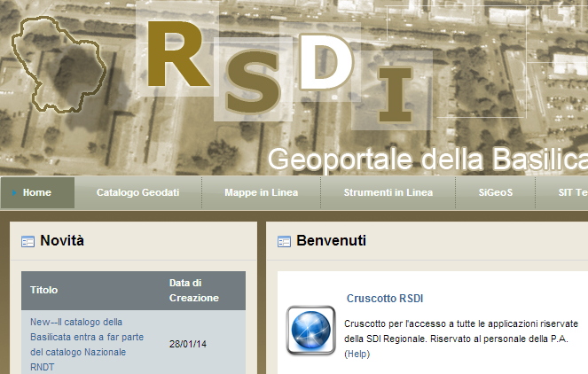
Task: Click the large R letter logo
Action: [x=176, y=54]
